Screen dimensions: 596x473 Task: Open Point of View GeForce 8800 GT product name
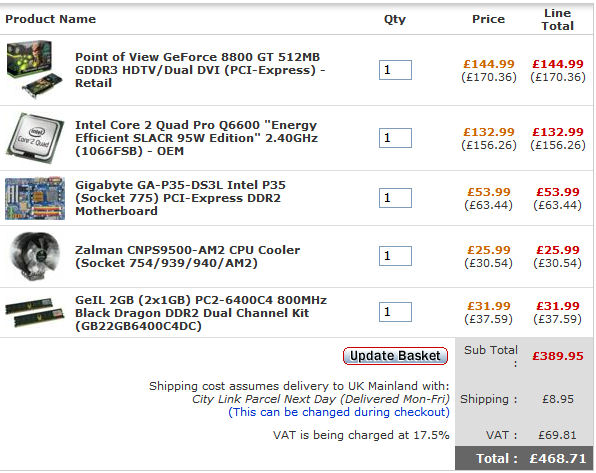pyautogui.click(x=200, y=70)
